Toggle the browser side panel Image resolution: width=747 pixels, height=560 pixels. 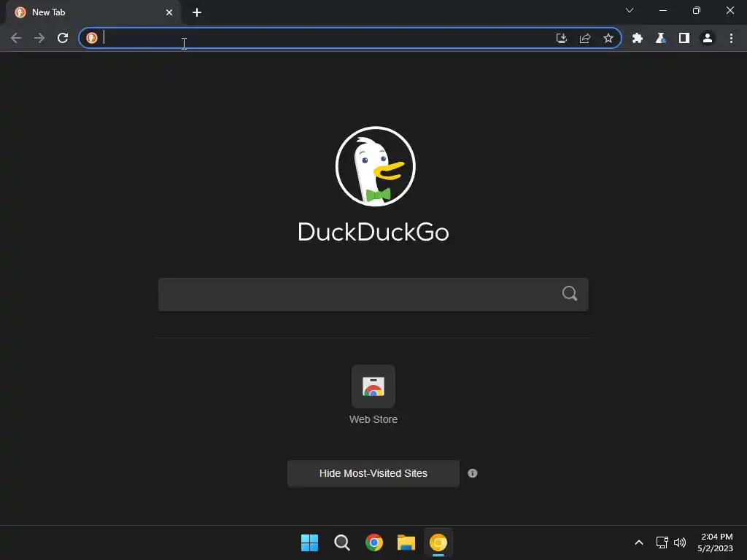(x=684, y=38)
